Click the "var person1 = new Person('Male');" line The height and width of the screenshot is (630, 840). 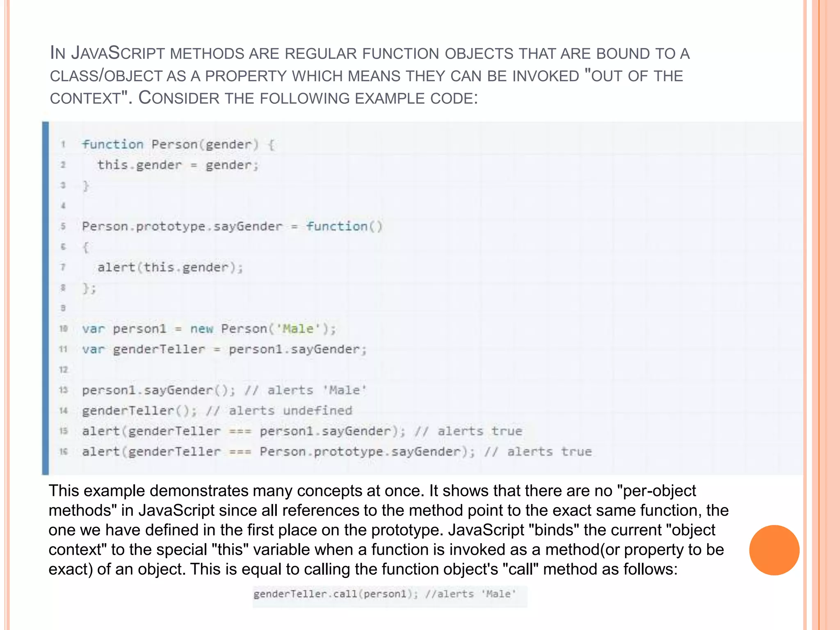coord(209,329)
